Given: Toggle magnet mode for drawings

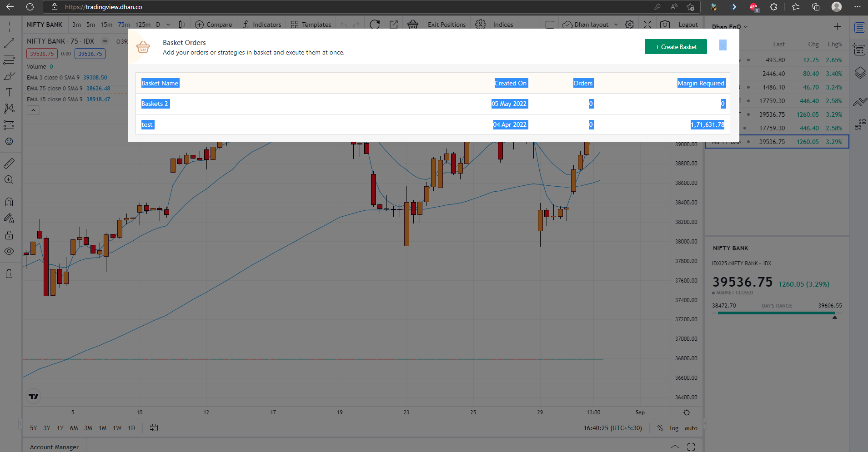Looking at the screenshot, I should click(9, 202).
